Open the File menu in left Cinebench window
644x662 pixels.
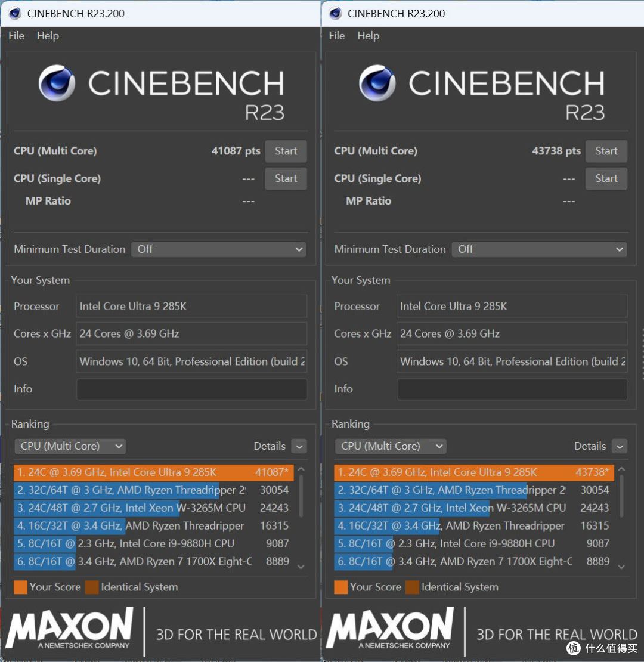(x=16, y=35)
